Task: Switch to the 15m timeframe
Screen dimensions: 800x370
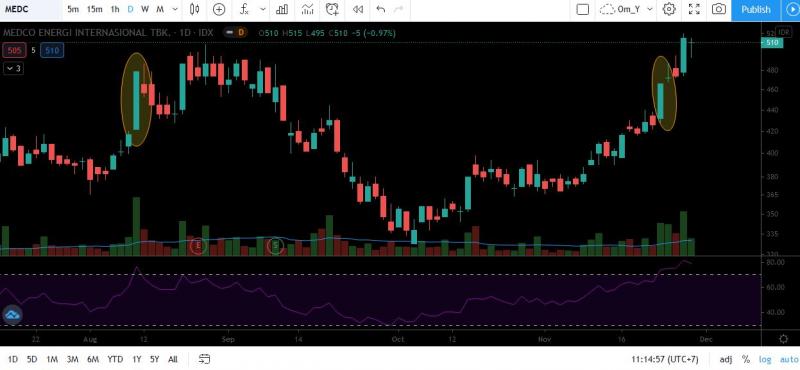Action: (94, 9)
